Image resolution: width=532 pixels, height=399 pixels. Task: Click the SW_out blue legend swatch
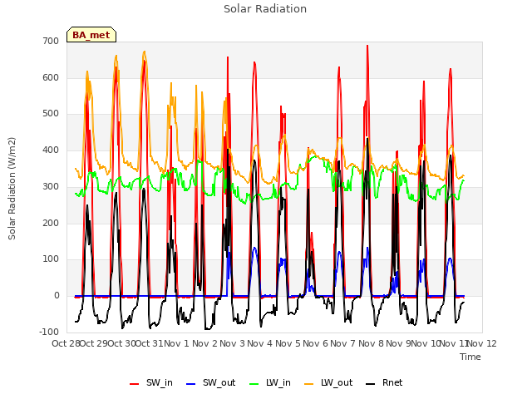[191, 384]
